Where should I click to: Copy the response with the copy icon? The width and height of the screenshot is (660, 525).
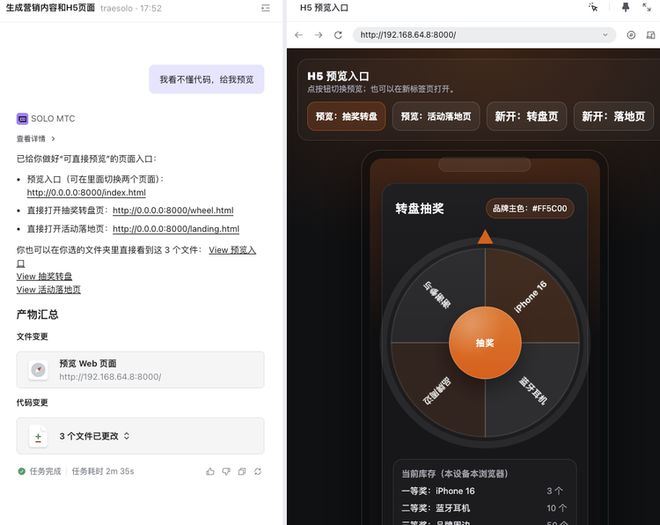tap(242, 471)
